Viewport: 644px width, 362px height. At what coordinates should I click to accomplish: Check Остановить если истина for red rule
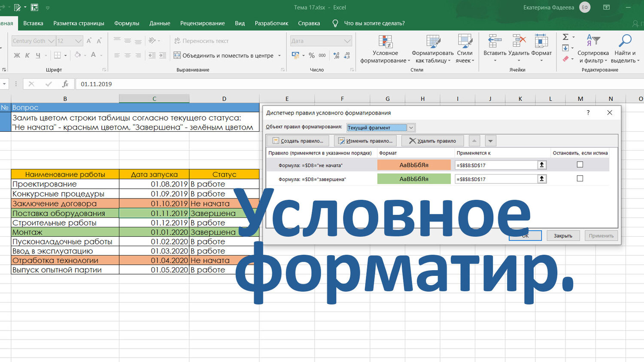click(x=580, y=164)
